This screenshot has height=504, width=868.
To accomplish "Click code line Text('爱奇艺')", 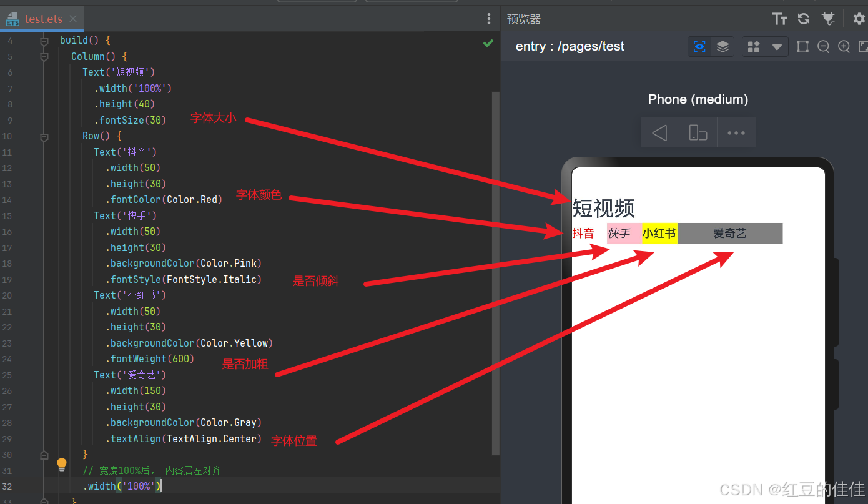I will [x=130, y=375].
